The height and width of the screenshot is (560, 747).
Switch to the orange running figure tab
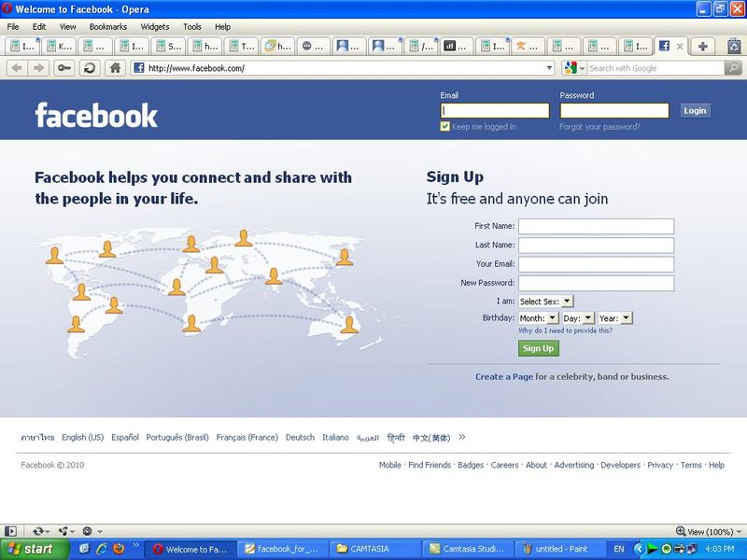point(528,46)
